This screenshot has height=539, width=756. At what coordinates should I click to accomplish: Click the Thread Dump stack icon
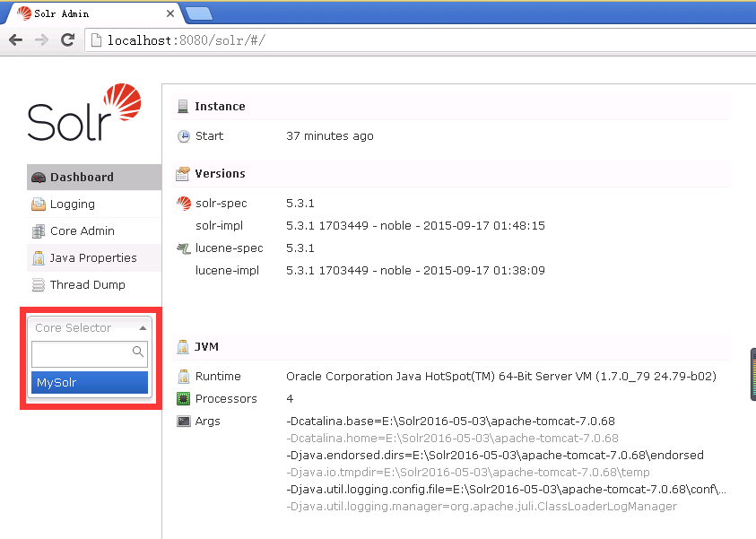click(x=39, y=285)
